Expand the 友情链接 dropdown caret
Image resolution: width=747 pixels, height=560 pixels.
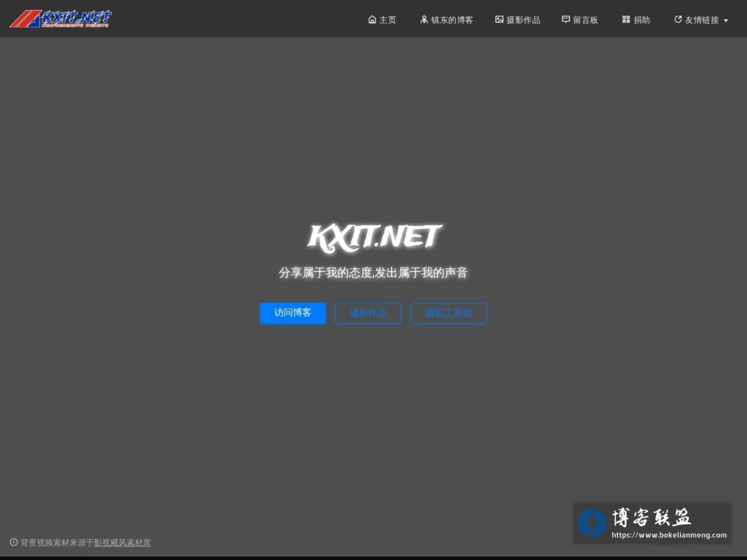click(726, 21)
